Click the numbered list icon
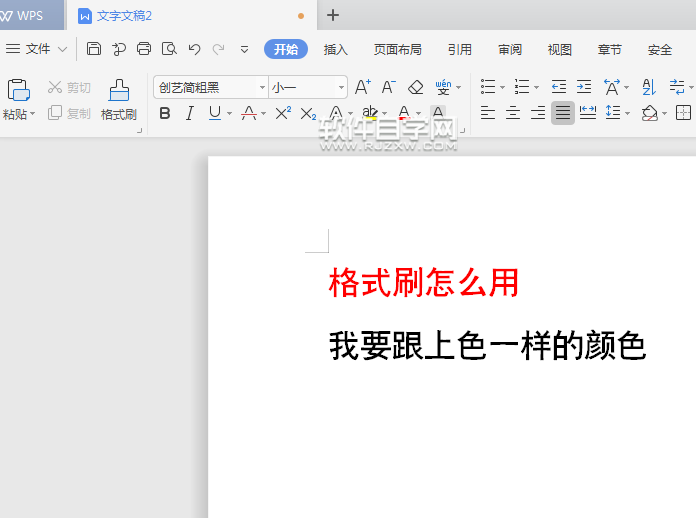Viewport: 696px width, 518px height. pyautogui.click(x=522, y=87)
